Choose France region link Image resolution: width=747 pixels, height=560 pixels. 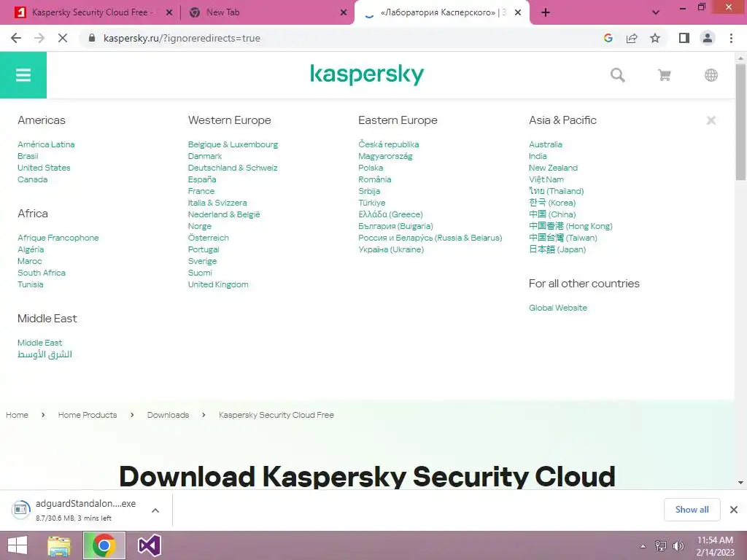point(201,191)
